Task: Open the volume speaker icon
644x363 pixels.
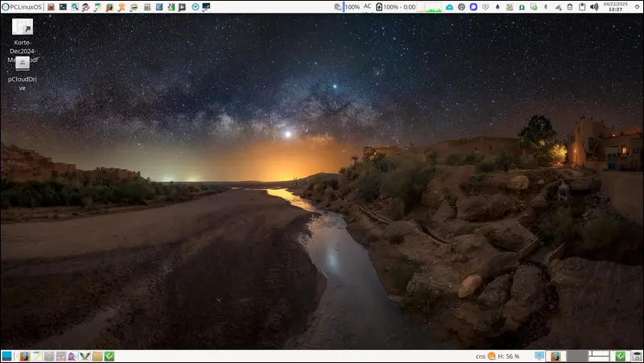Action: [x=594, y=7]
